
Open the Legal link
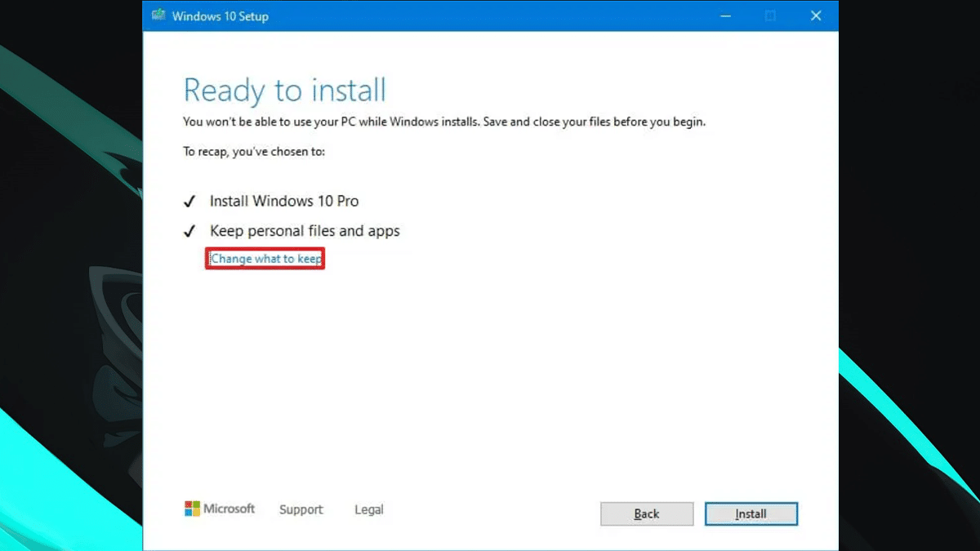[x=368, y=509]
